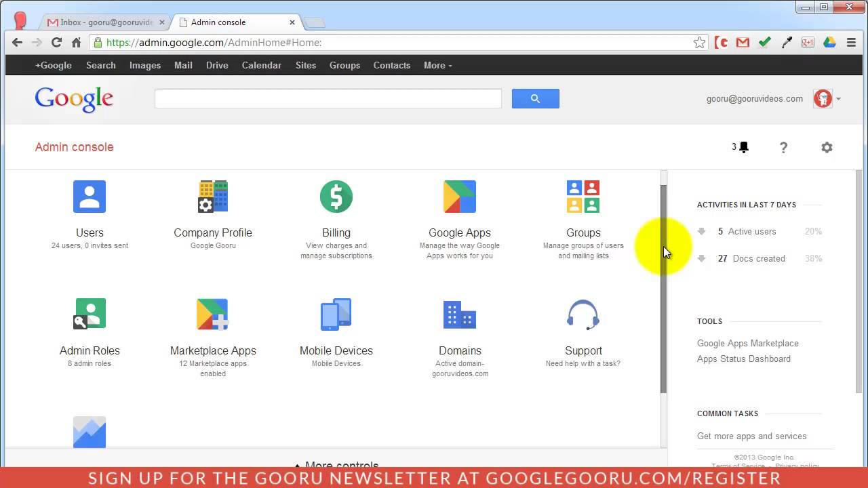
Task: Click the blue search magnifier button
Action: click(536, 98)
